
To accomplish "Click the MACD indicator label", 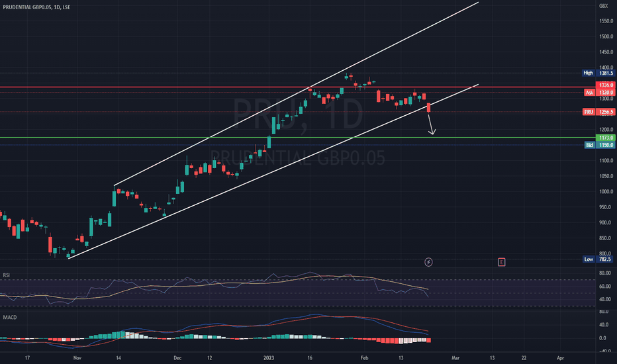I will (10, 317).
